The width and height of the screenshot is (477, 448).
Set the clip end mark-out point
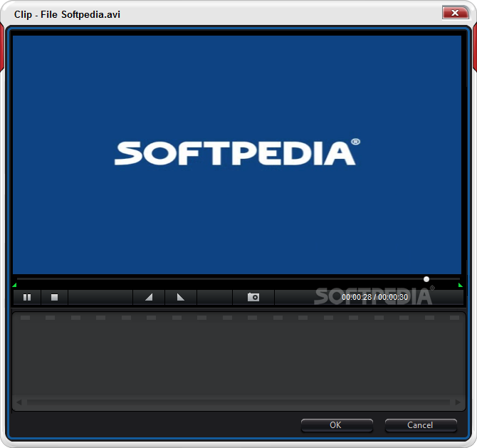point(181,297)
